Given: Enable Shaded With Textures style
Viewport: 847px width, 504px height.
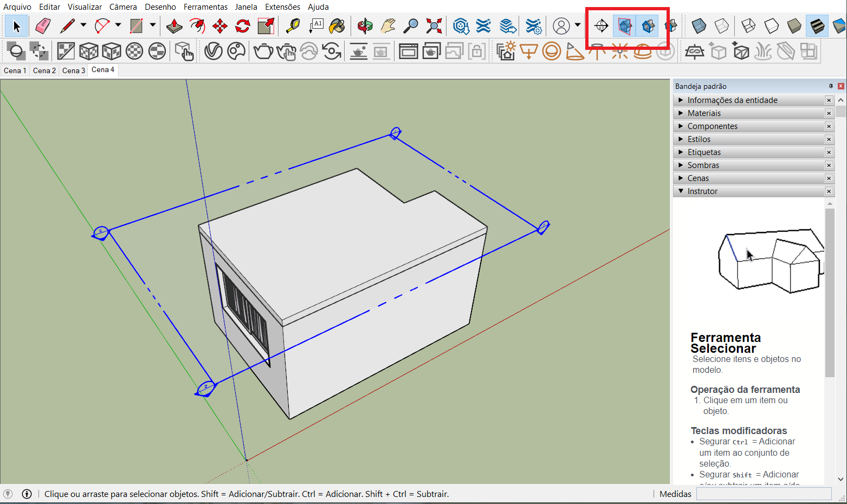Looking at the screenshot, I should tap(817, 26).
